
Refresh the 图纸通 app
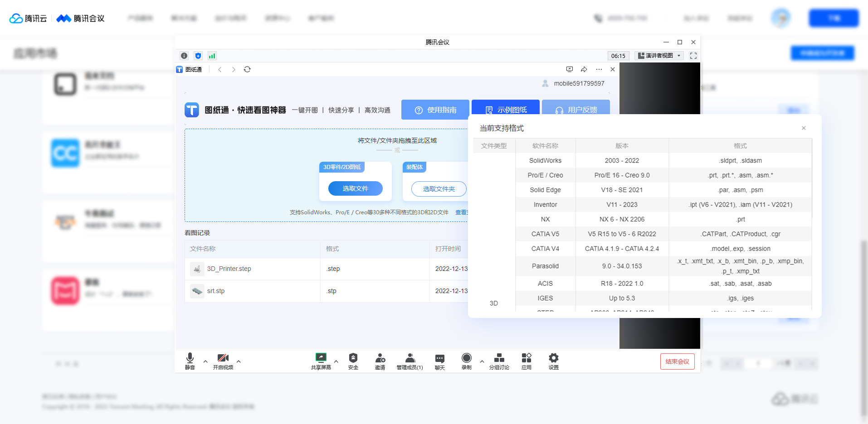tap(247, 69)
